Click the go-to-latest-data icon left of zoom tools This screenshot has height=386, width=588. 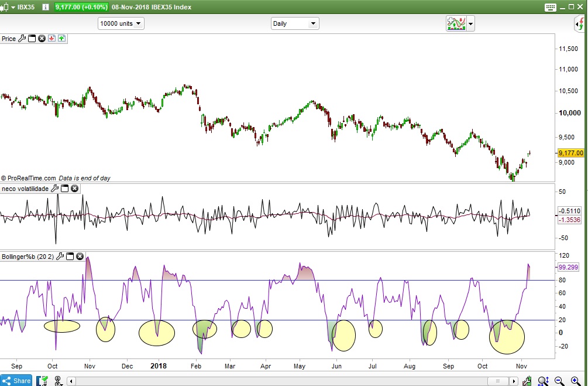click(527, 381)
